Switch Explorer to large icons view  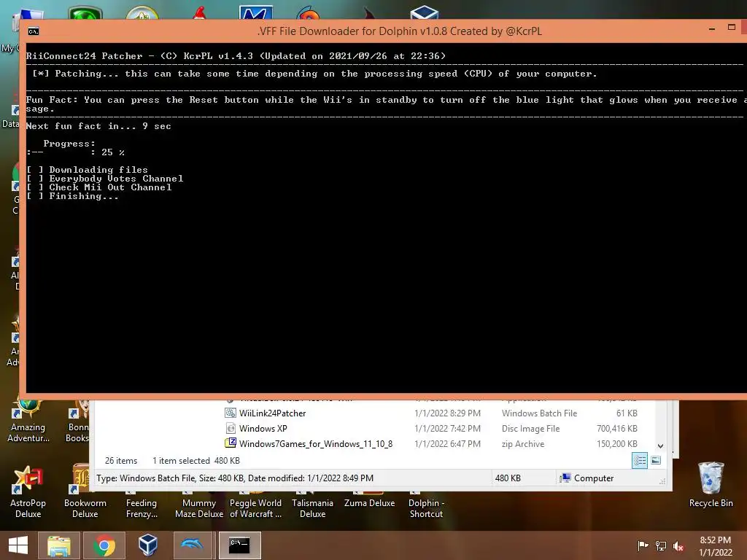coord(656,460)
